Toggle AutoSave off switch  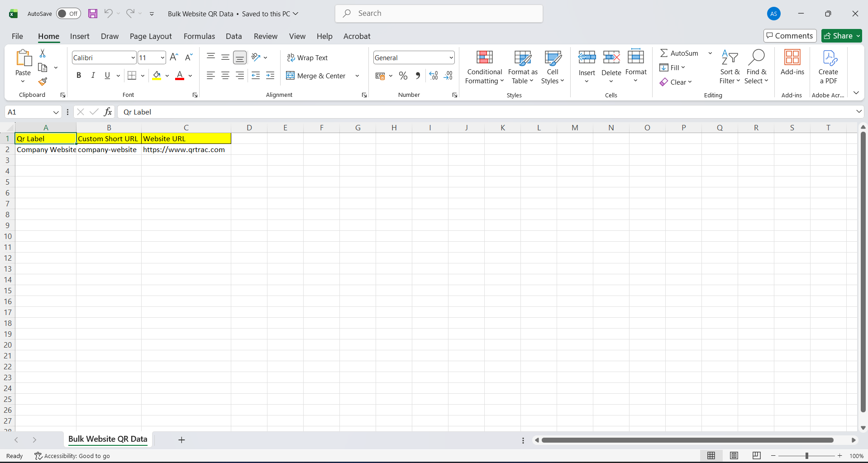pyautogui.click(x=68, y=14)
